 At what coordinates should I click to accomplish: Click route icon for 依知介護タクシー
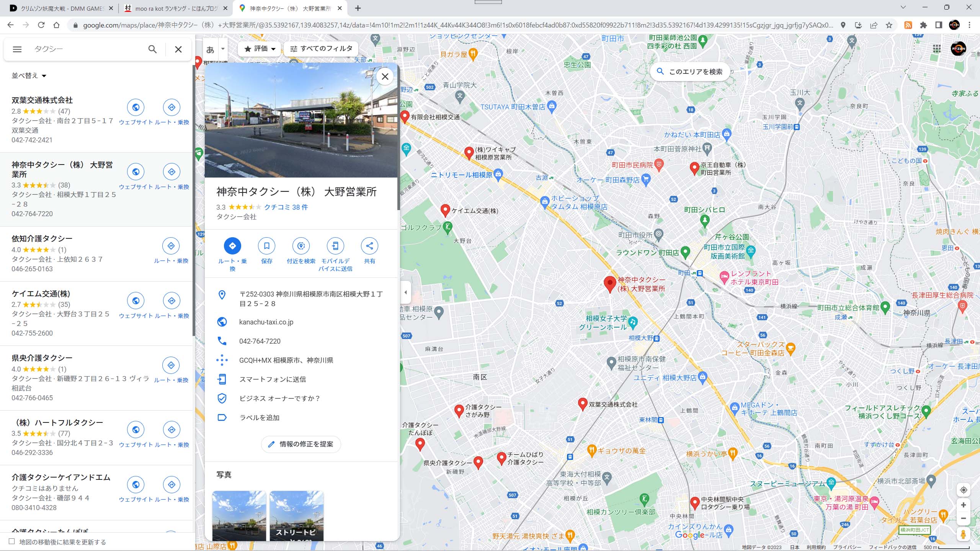[x=171, y=246]
